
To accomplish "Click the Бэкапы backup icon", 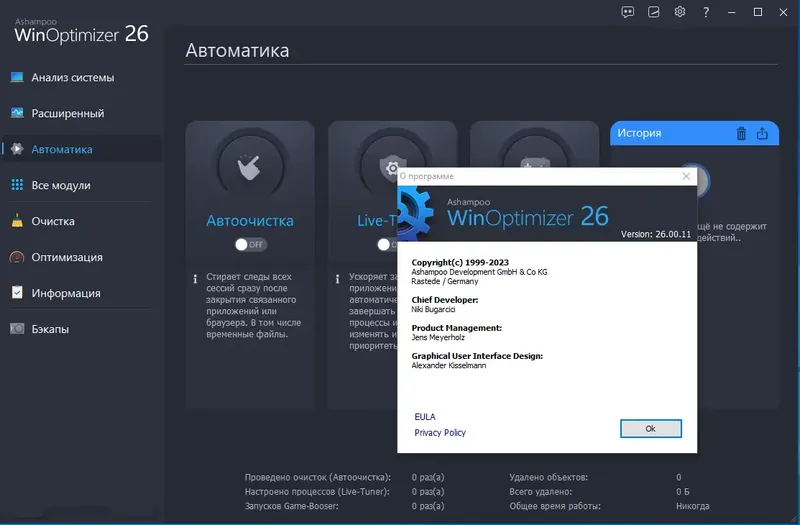I will tap(17, 329).
